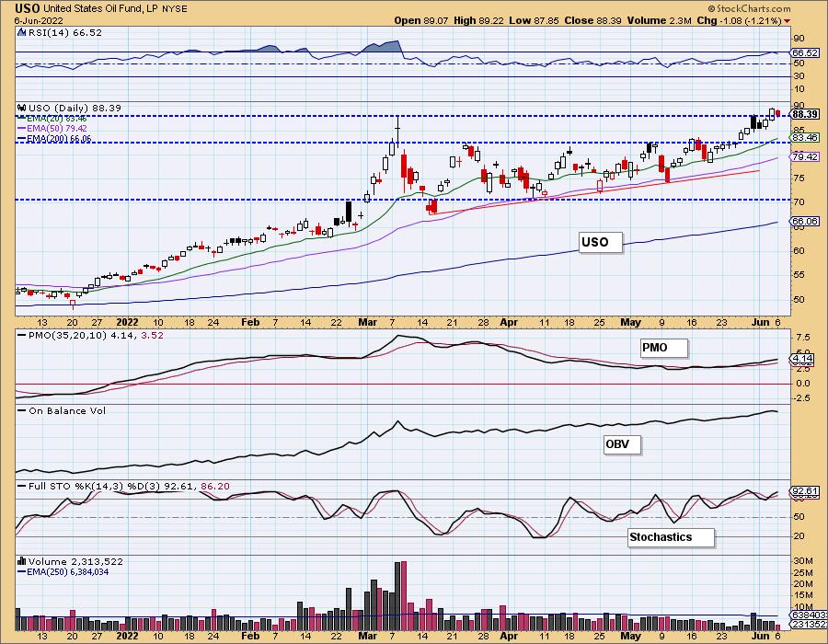Click the line marker beside On Balance Vol
This screenshot has height=644, width=828.
pos(22,410)
